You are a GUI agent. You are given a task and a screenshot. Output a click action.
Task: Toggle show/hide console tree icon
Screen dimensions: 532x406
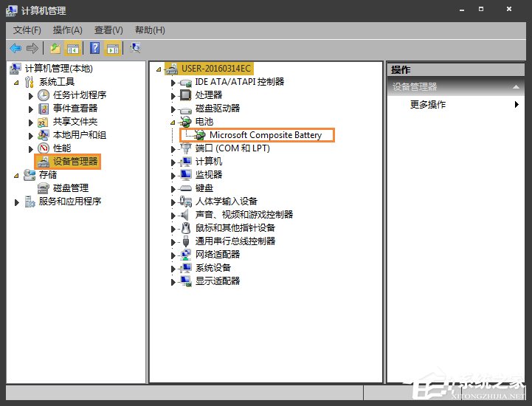pyautogui.click(x=72, y=49)
